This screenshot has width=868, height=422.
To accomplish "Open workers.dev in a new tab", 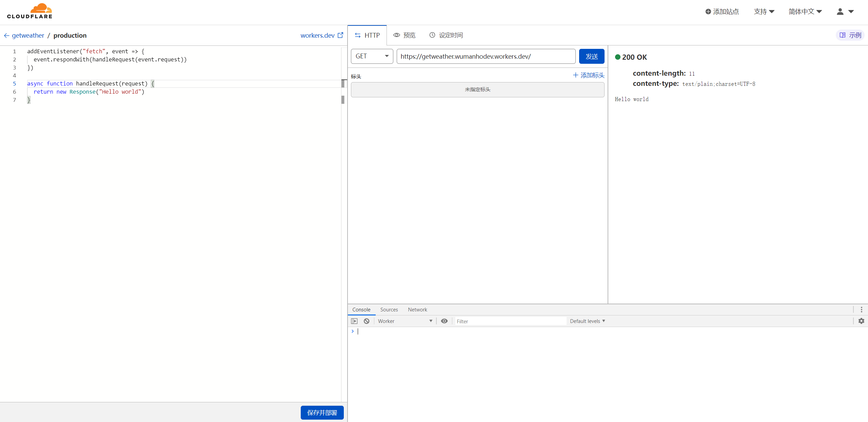I will coord(321,35).
